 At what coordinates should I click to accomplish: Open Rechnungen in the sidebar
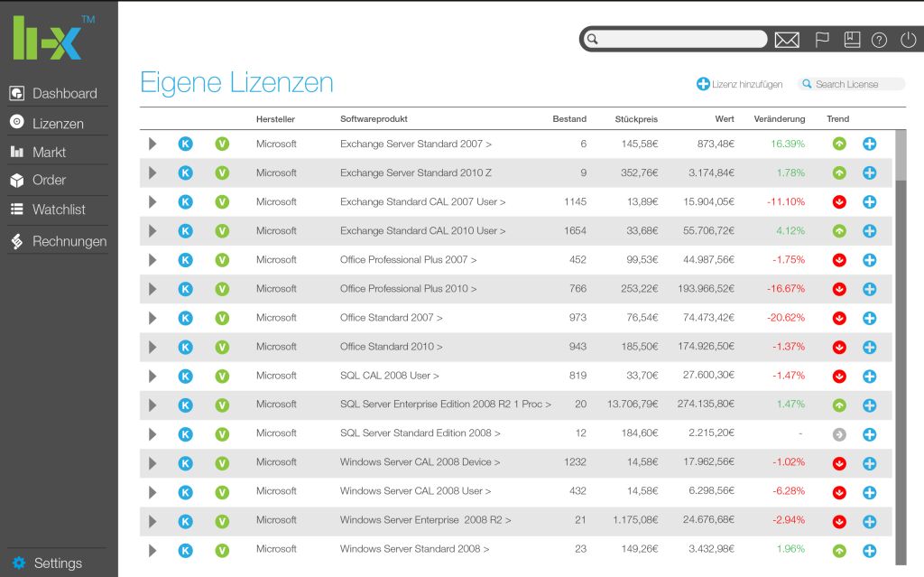pos(57,241)
